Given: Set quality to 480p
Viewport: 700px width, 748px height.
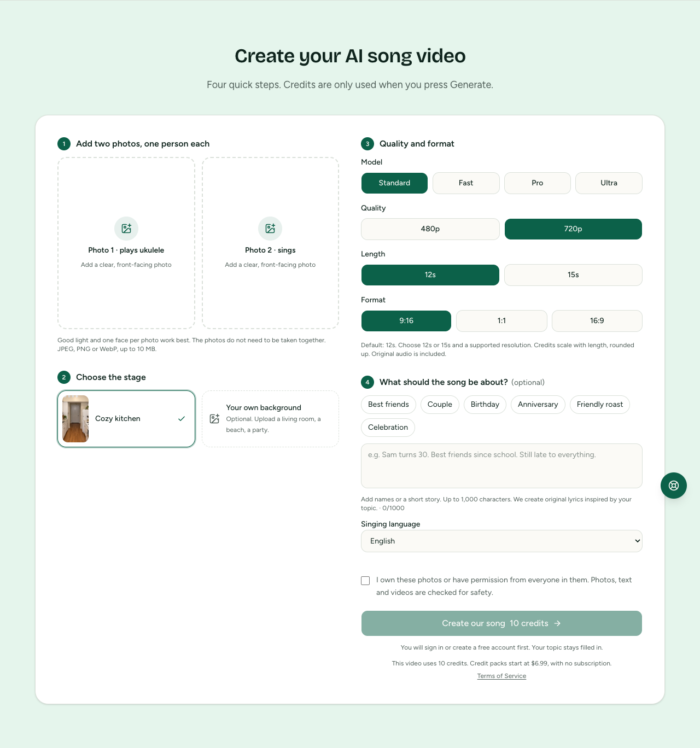Looking at the screenshot, I should point(430,229).
